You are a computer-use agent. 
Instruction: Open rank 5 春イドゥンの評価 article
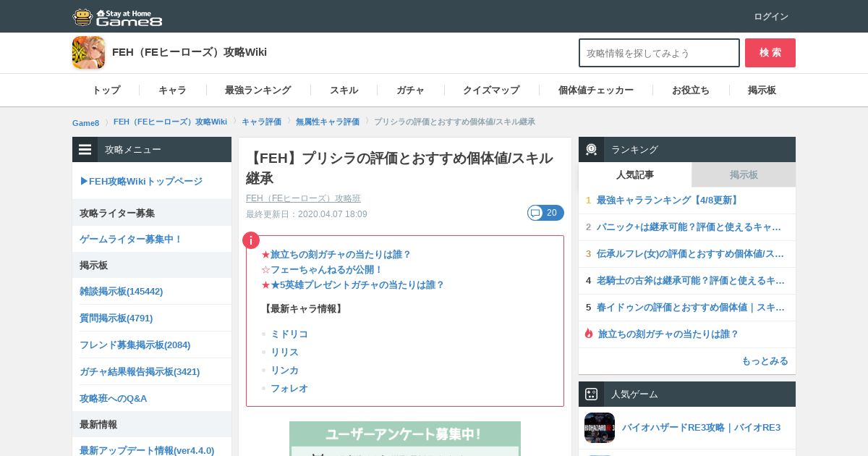pyautogui.click(x=691, y=307)
